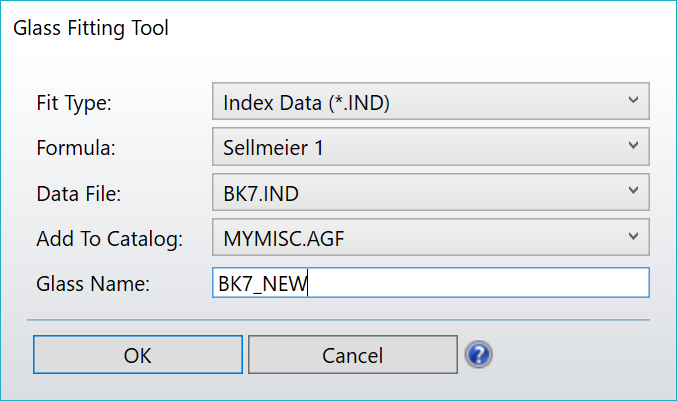
Task: Open the Fit Type dropdown
Action: click(x=430, y=101)
